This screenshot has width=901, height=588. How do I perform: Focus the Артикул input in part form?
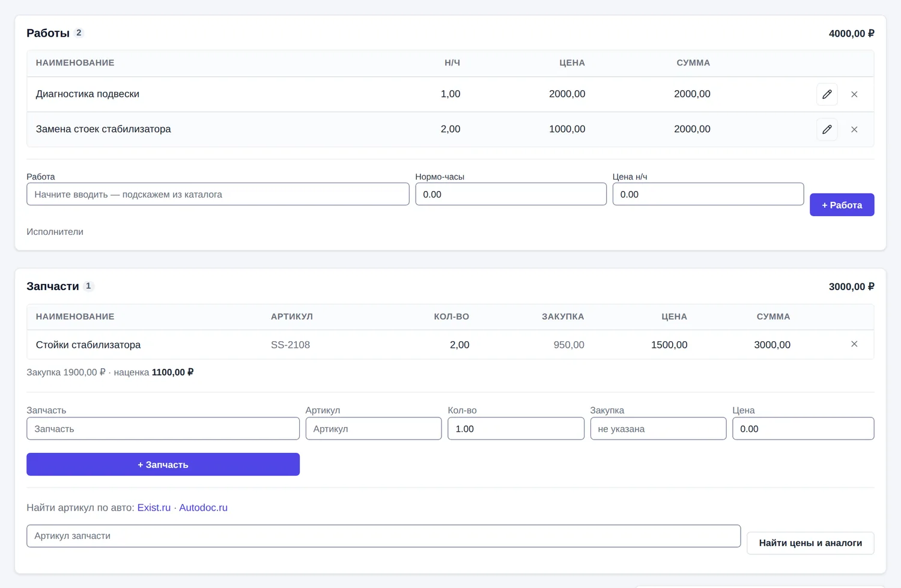374,429
